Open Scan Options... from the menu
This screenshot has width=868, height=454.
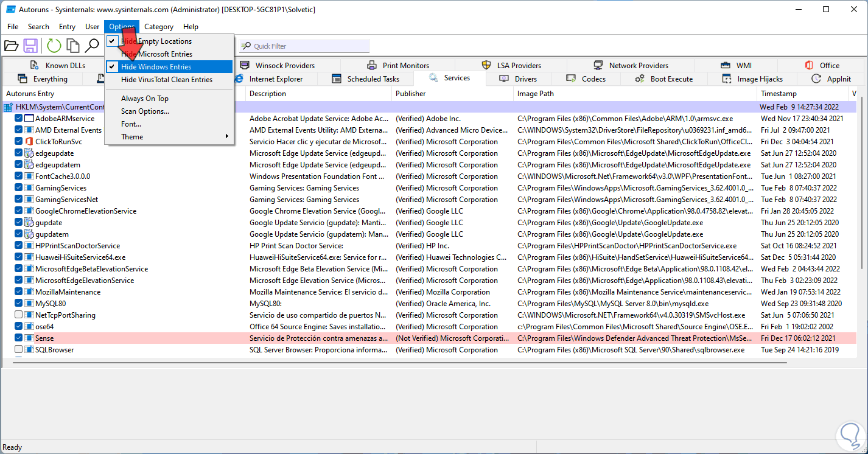click(169, 111)
